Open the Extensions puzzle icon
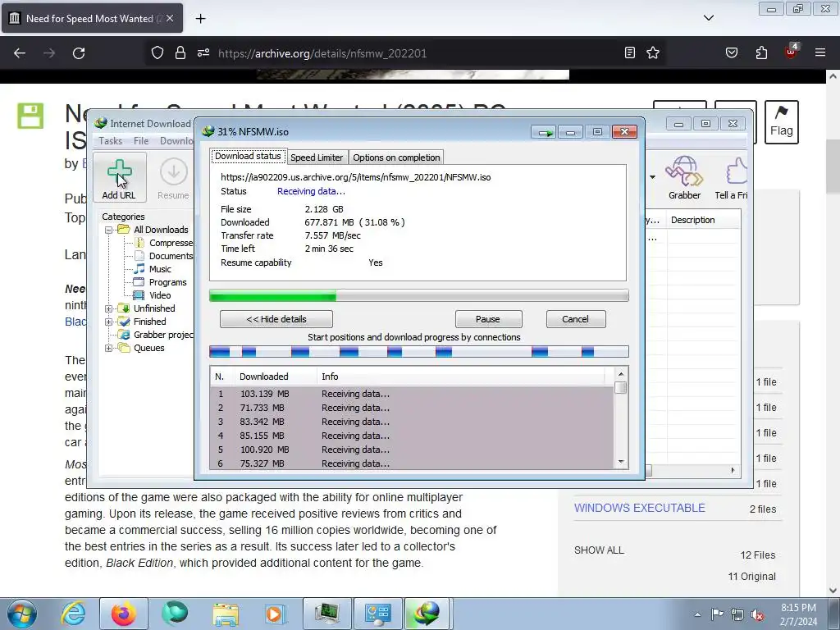 pyautogui.click(x=761, y=52)
